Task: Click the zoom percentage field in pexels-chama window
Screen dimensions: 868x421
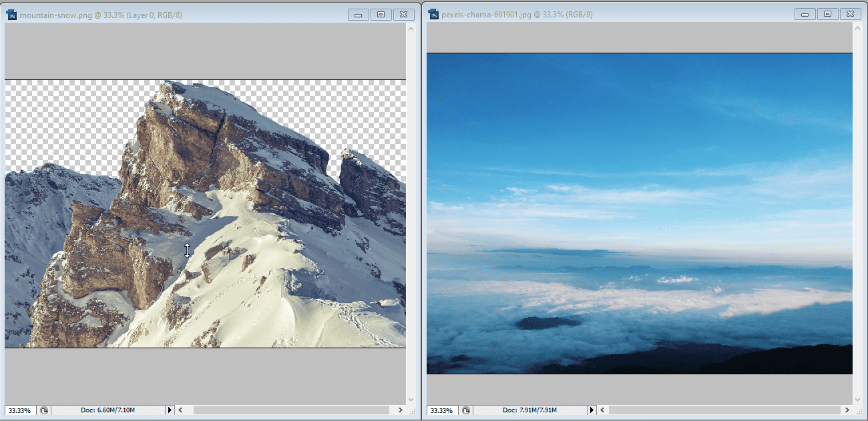Action: (x=442, y=410)
